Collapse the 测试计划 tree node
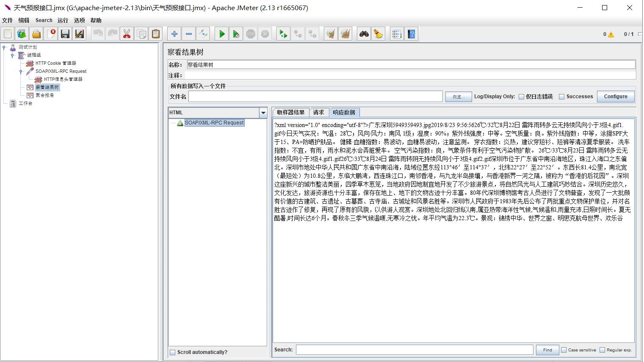The width and height of the screenshot is (644, 362). 4,47
